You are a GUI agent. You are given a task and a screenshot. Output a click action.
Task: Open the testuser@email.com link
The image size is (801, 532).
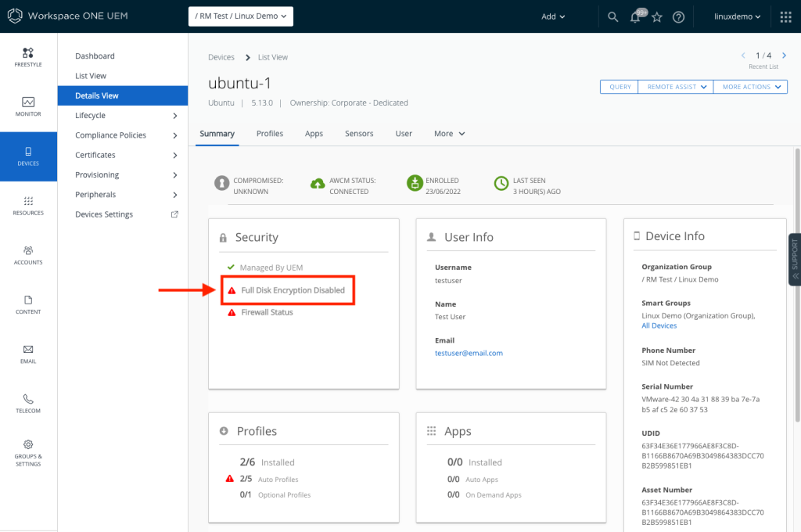(469, 353)
